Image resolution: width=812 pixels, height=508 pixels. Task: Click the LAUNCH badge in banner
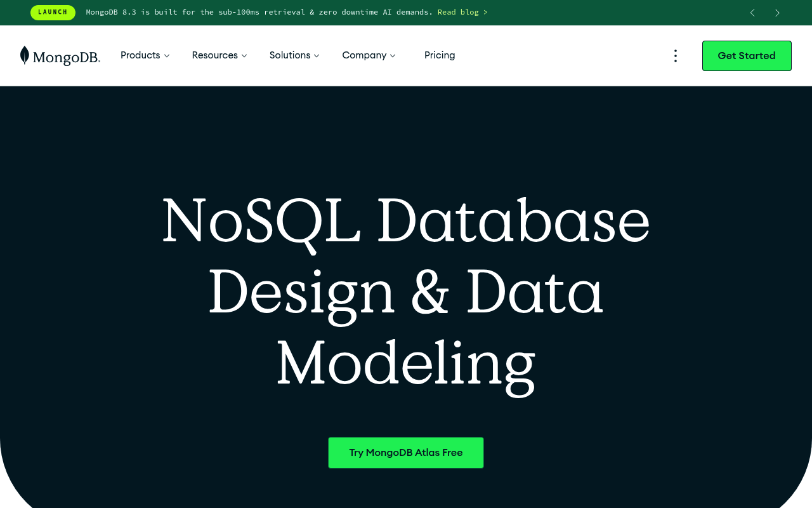click(53, 12)
